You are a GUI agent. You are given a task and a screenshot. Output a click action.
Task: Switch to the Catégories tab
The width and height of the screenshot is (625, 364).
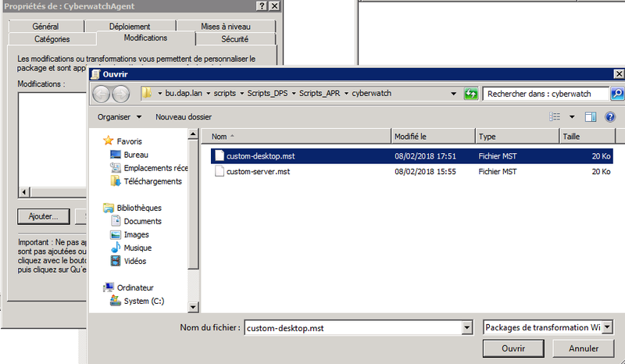52,39
